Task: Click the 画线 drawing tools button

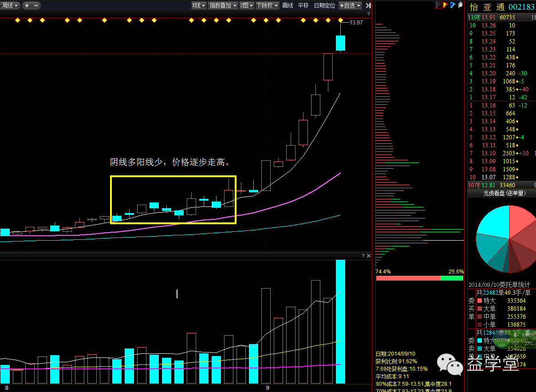Action: [288, 5]
